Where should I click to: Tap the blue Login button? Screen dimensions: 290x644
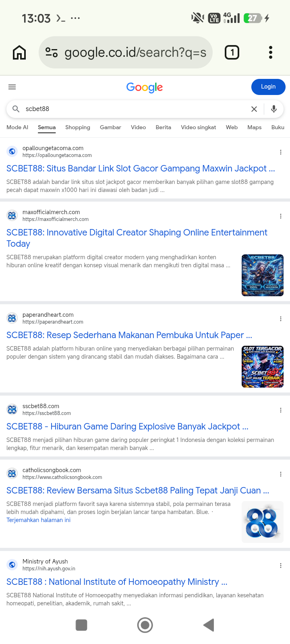[x=268, y=87]
